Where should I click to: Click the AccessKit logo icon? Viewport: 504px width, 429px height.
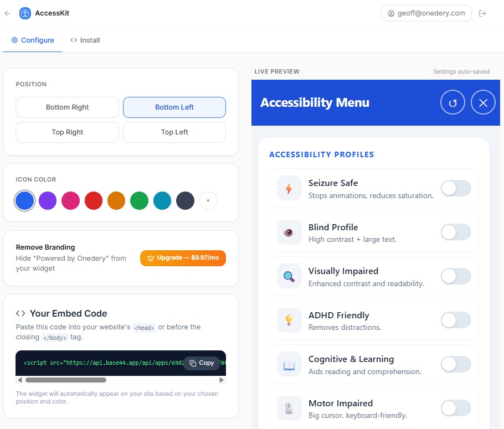pos(25,13)
